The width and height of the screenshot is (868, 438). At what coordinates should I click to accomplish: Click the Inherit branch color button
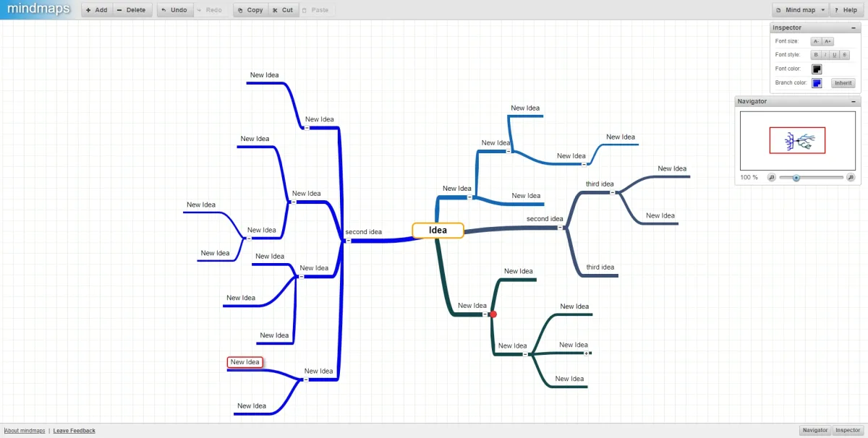coord(843,83)
